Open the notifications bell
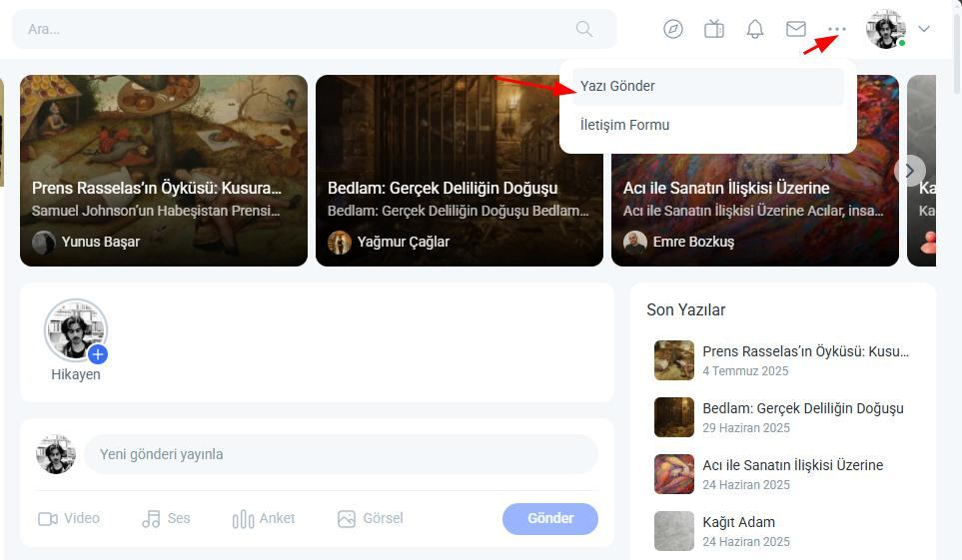 pos(755,29)
